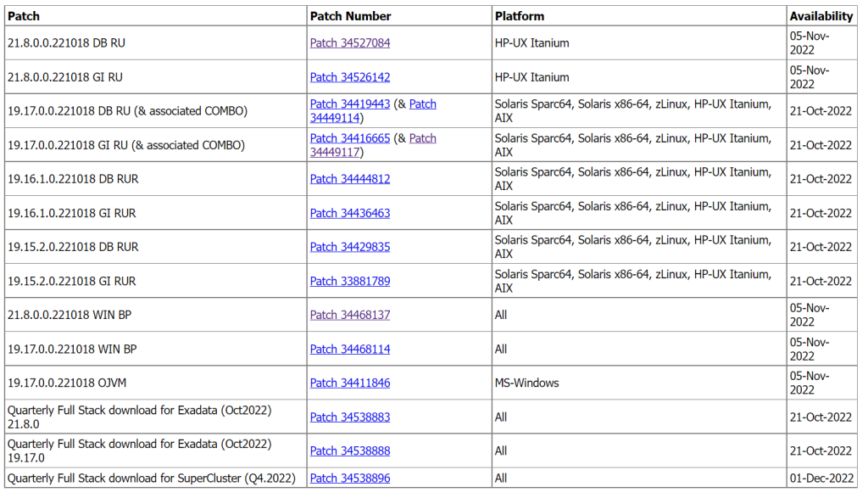Follow the Patch 34468114 link
Viewport: 868px width, 498px height.
coord(350,349)
